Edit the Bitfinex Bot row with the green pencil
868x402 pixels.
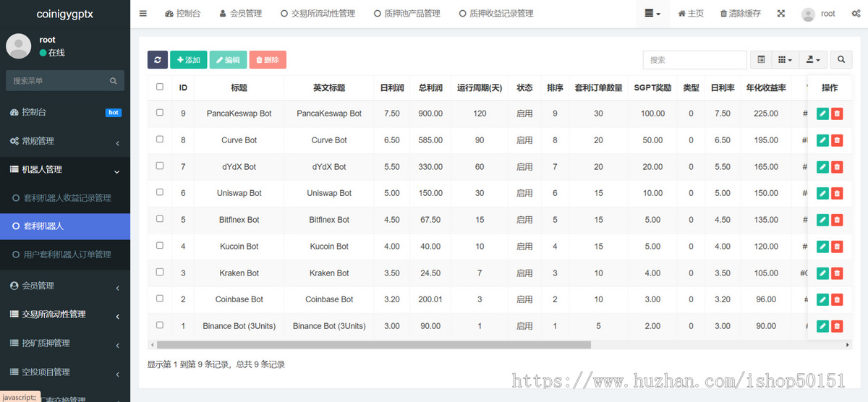pyautogui.click(x=822, y=220)
